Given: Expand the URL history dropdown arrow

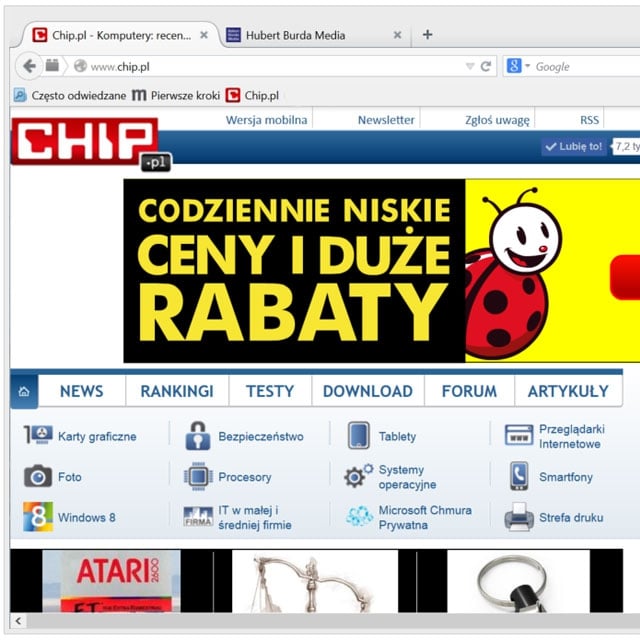Looking at the screenshot, I should pos(469,66).
